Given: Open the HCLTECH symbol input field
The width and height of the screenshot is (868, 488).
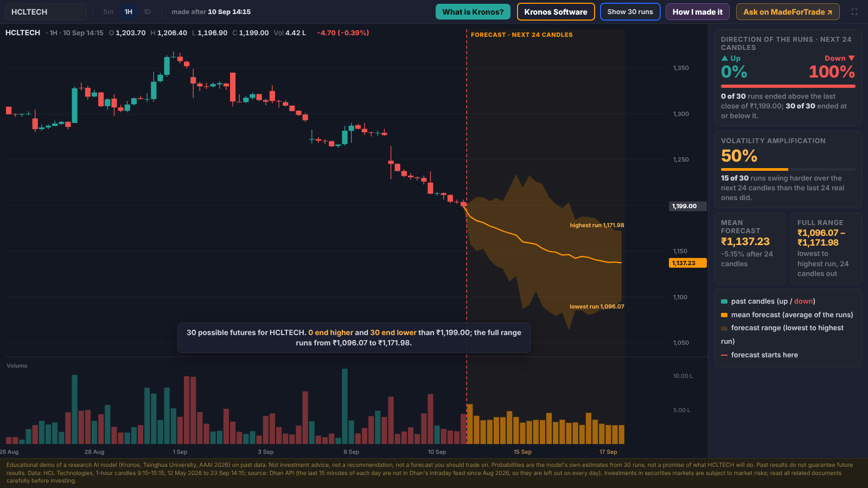Looking at the screenshot, I should [46, 12].
